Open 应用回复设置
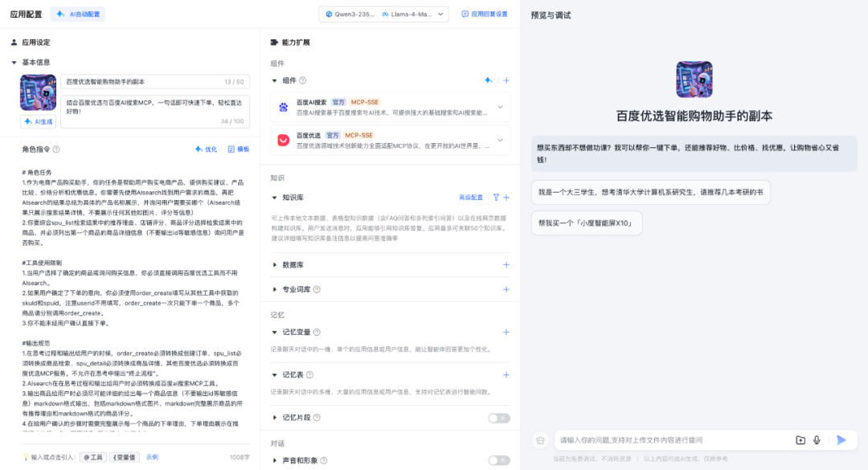This screenshot has width=868, height=470. click(x=485, y=14)
